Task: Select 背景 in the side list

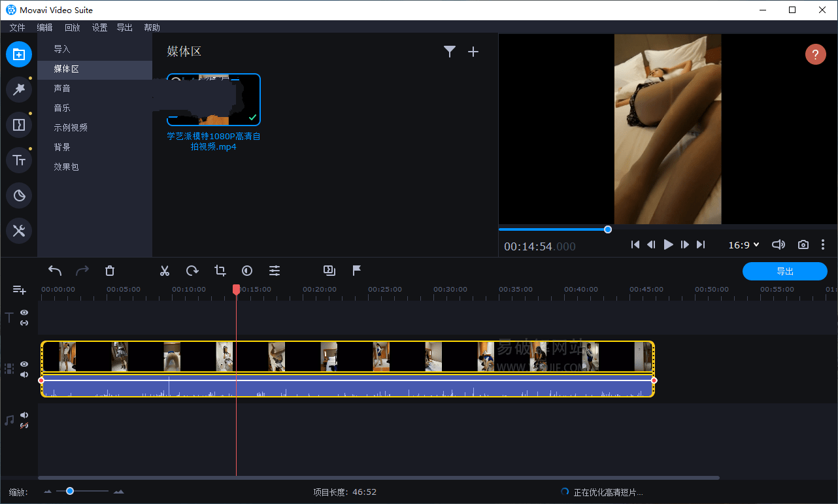Action: (x=95, y=147)
